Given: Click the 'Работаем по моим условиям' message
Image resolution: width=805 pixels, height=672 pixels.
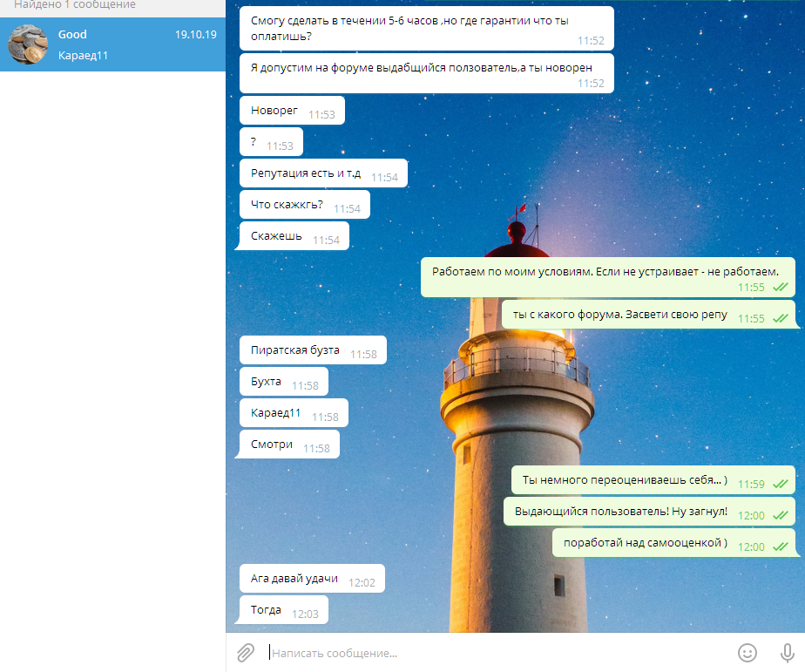Looking at the screenshot, I should point(607,277).
